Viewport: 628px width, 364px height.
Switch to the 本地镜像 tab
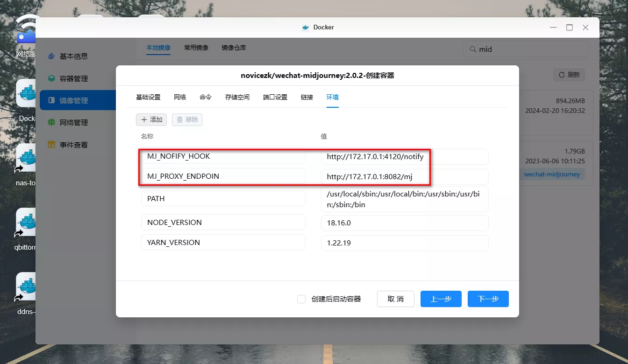[x=158, y=48]
